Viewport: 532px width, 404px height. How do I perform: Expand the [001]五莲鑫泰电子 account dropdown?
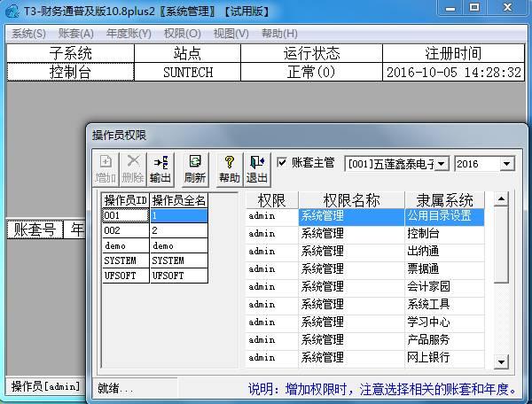tap(442, 164)
